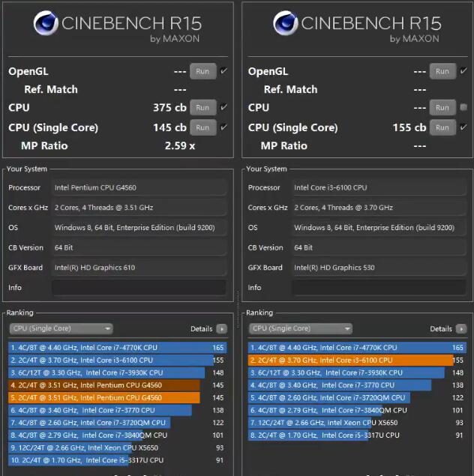Select the highlighted orange Pentium G4560 ranking row
The height and width of the screenshot is (476, 474).
[x=105, y=398]
